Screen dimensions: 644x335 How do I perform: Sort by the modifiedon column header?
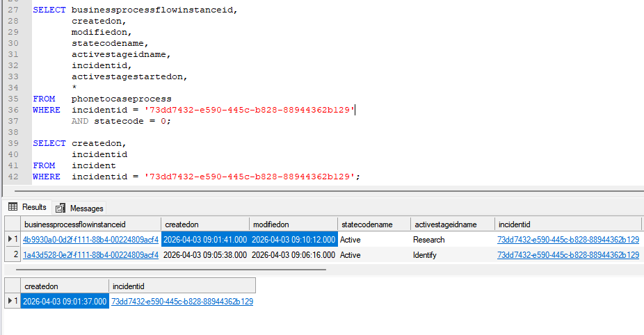(271, 224)
